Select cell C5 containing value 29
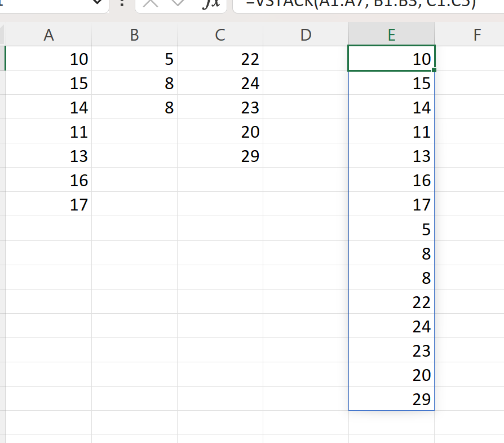 [x=220, y=156]
